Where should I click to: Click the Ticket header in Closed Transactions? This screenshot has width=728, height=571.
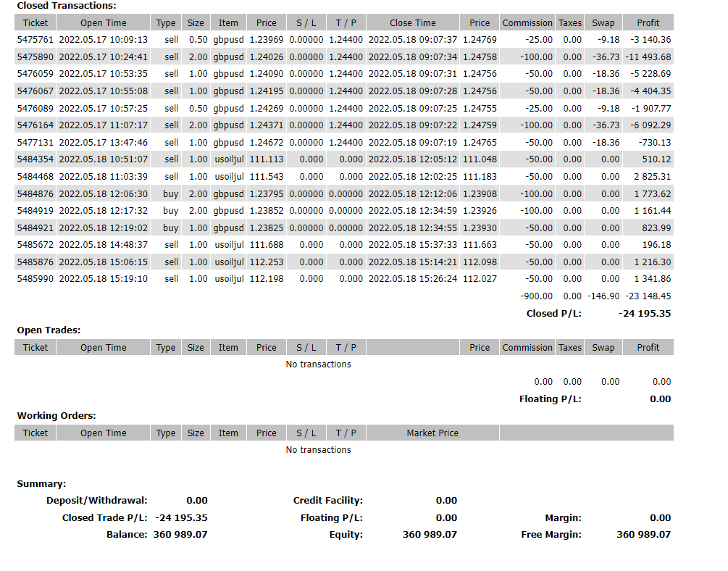point(35,22)
